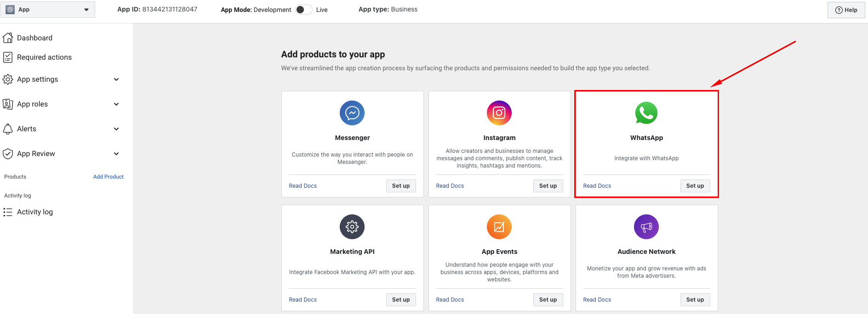Click the App settings gear icon
Image resolution: width=868 pixels, height=314 pixels.
[8, 79]
